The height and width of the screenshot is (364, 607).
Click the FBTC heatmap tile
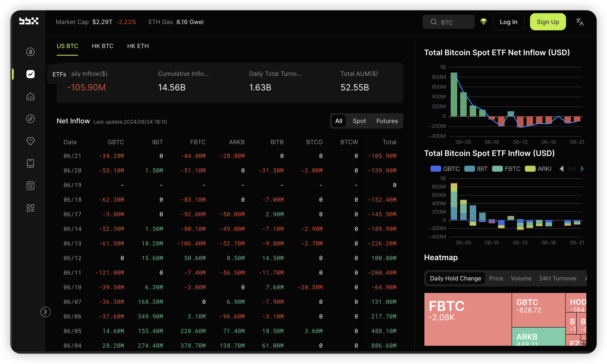click(468, 319)
